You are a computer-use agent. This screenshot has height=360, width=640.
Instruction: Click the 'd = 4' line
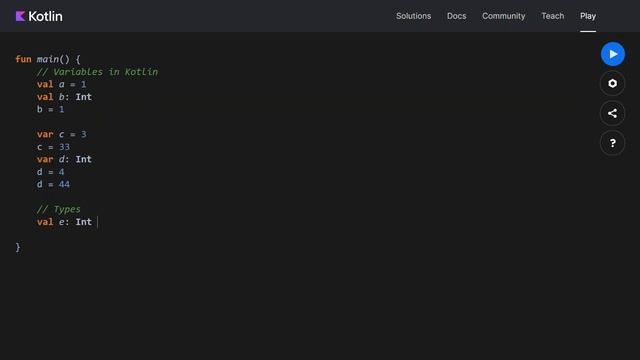pos(51,172)
